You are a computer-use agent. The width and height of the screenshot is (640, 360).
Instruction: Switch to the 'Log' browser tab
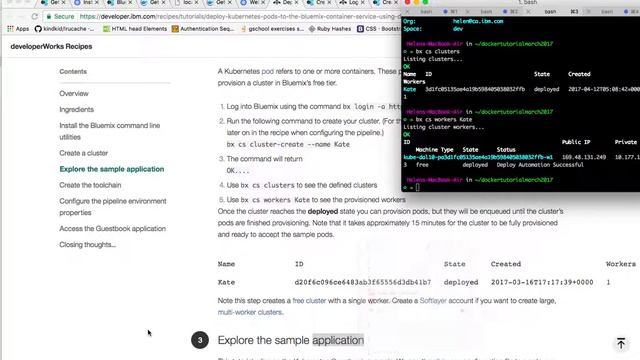353,3
